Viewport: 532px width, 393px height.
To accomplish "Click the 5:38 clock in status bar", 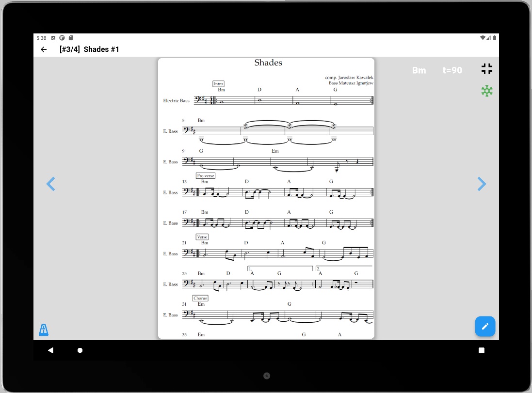I will click(41, 38).
